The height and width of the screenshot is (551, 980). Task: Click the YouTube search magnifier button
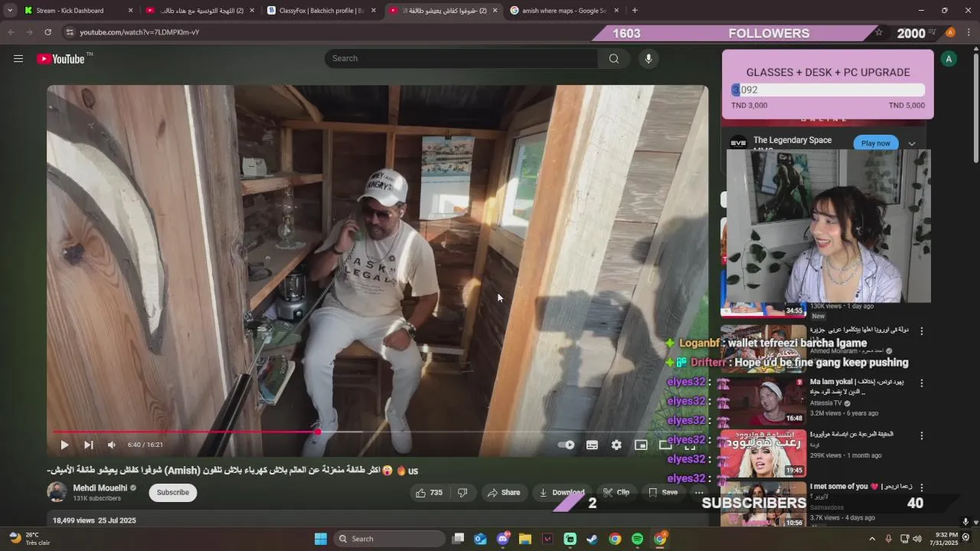[x=614, y=59]
